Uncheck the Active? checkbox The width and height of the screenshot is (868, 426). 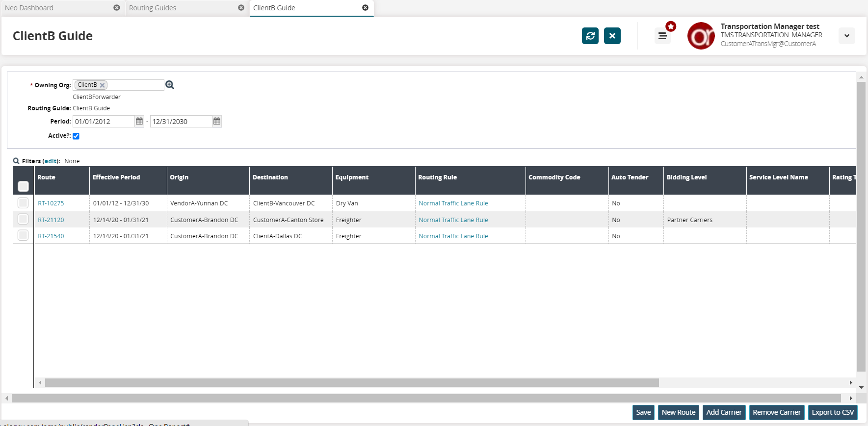coord(76,136)
